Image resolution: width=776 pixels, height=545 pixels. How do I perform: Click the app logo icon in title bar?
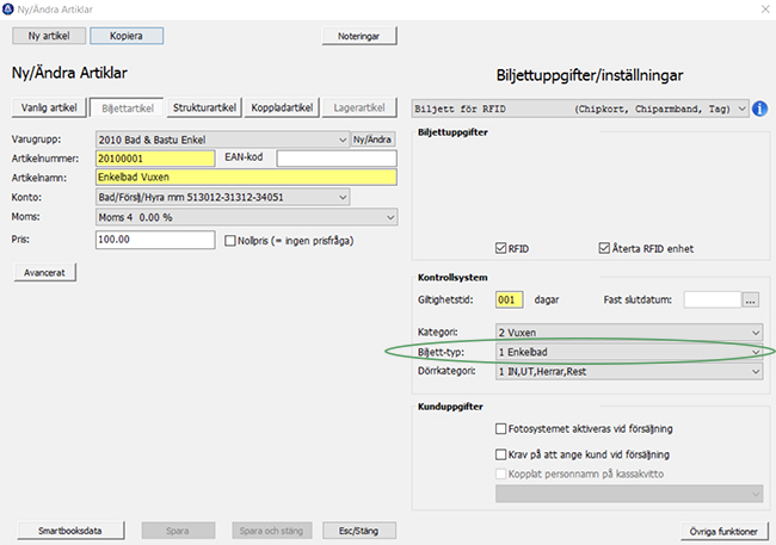coord(8,9)
